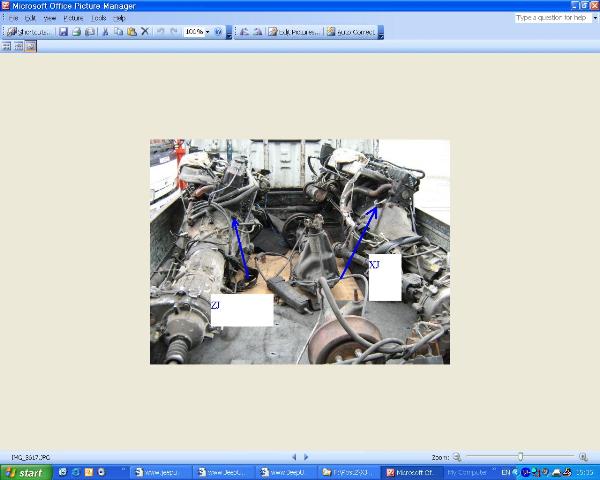Viewport: 600px width, 480px height.
Task: Switch to Thumbnail view
Action: pyautogui.click(x=6, y=47)
